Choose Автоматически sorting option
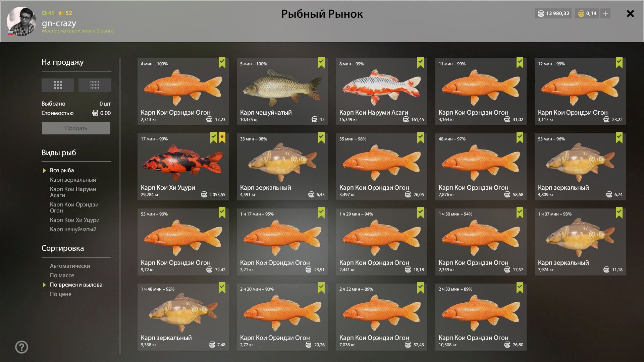644x362 pixels. (x=70, y=266)
